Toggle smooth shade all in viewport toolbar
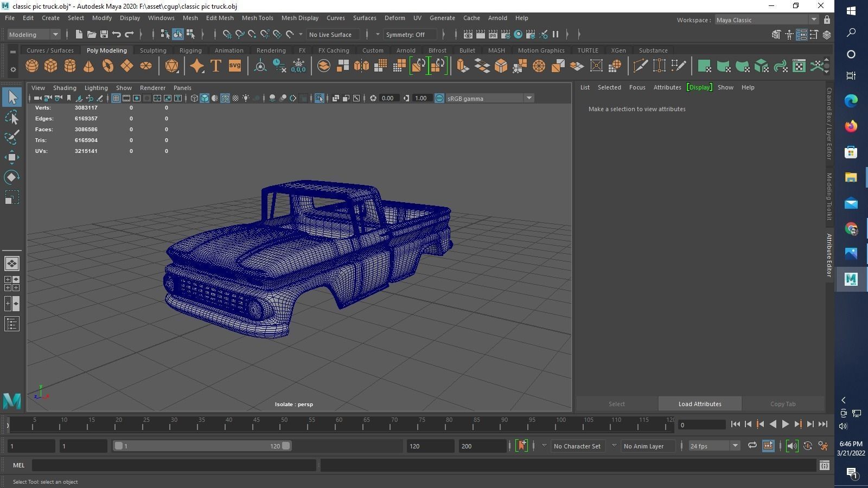Image resolution: width=868 pixels, height=488 pixels. pyautogui.click(x=205, y=98)
